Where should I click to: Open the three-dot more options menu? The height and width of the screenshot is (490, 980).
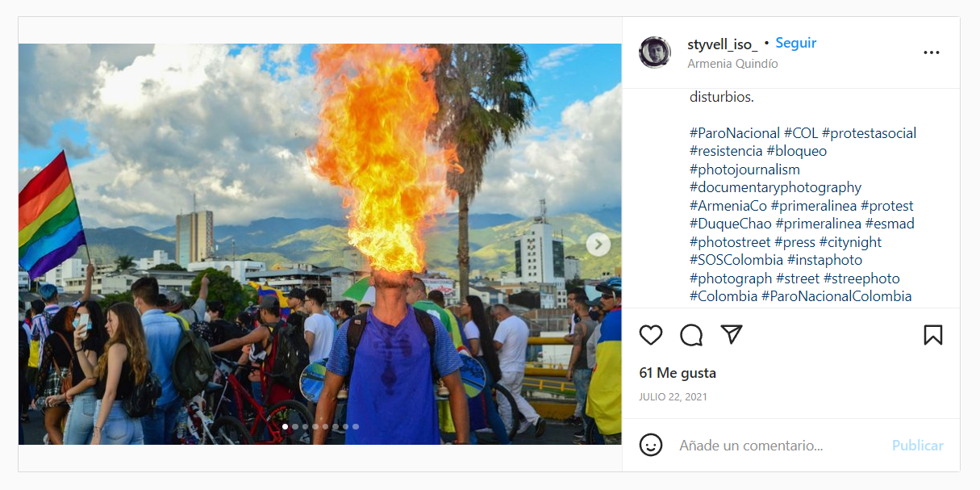(x=932, y=52)
